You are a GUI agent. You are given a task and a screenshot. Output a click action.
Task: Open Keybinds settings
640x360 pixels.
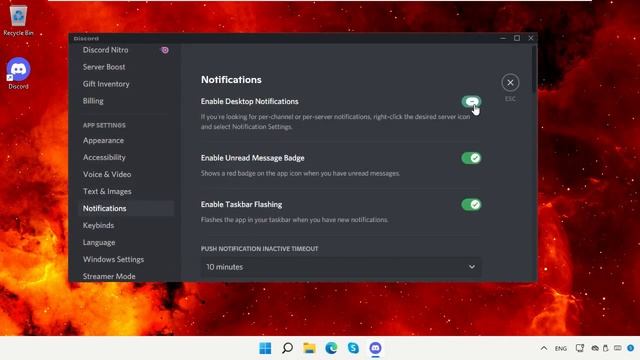point(98,225)
